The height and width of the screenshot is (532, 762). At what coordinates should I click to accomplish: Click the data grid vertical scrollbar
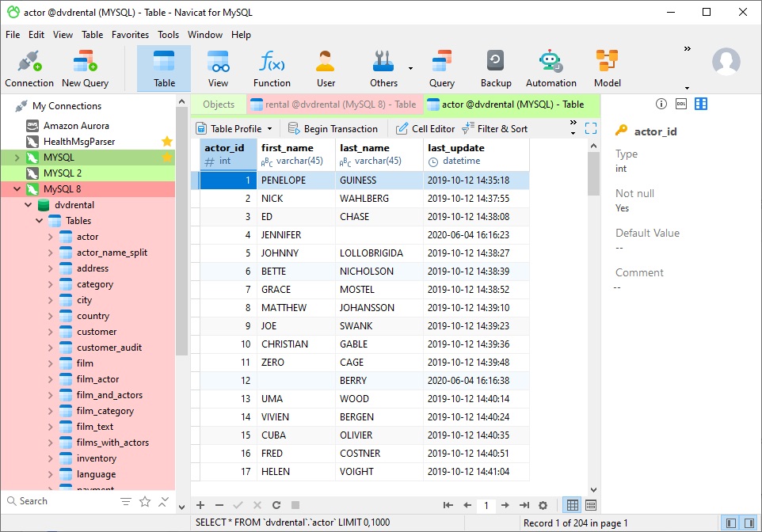pyautogui.click(x=593, y=173)
